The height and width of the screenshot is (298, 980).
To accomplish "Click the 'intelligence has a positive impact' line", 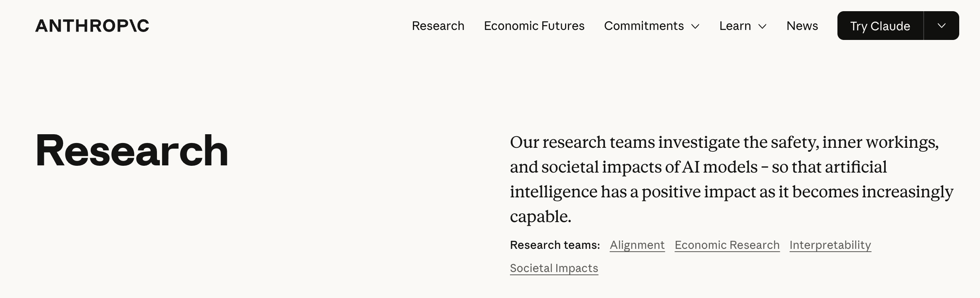I will [x=633, y=192].
